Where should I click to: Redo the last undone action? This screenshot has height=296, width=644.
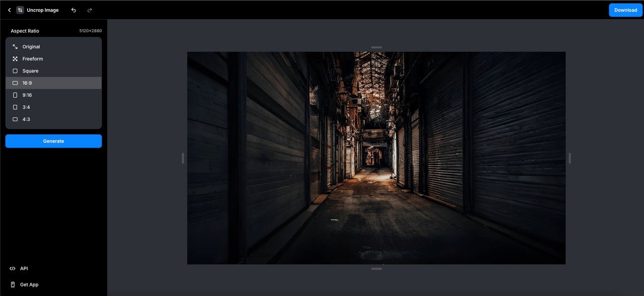tap(90, 10)
